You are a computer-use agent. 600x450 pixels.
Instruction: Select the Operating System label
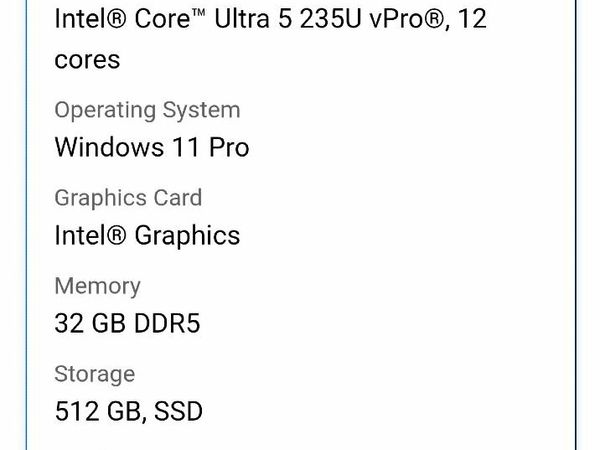pyautogui.click(x=147, y=110)
